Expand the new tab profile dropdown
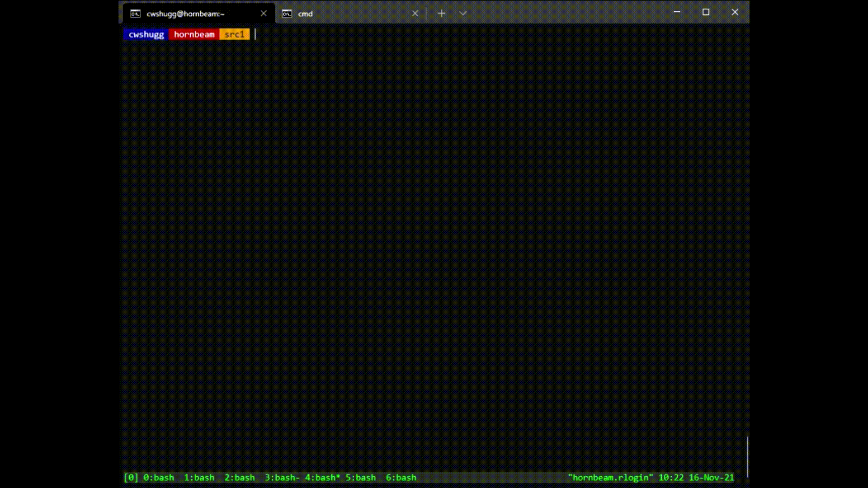 (x=462, y=14)
